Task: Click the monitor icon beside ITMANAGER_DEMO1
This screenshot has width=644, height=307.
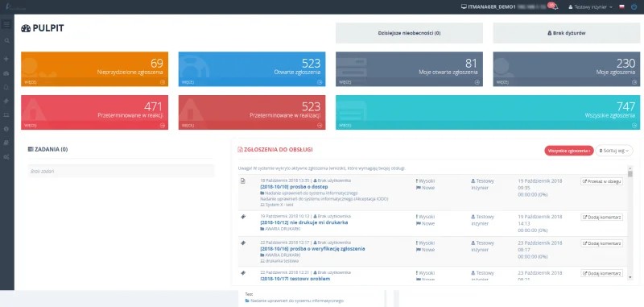Action: [464, 7]
